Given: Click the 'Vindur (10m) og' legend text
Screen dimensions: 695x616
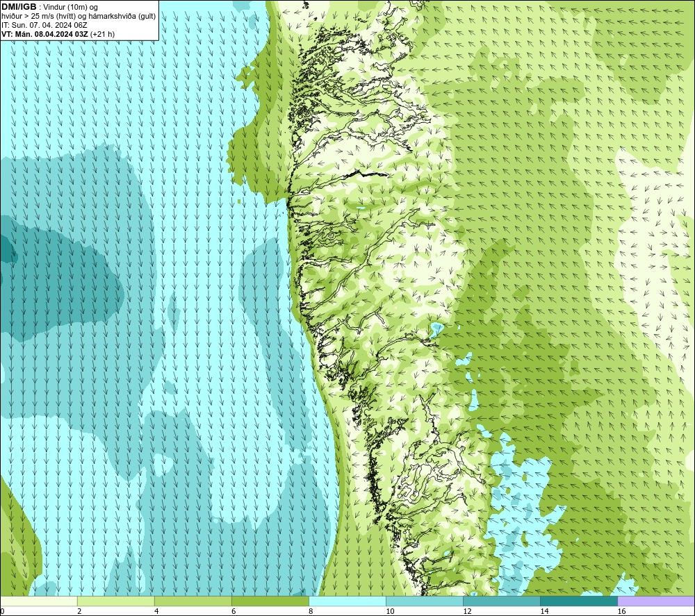Looking at the screenshot, I should click(x=72, y=8).
